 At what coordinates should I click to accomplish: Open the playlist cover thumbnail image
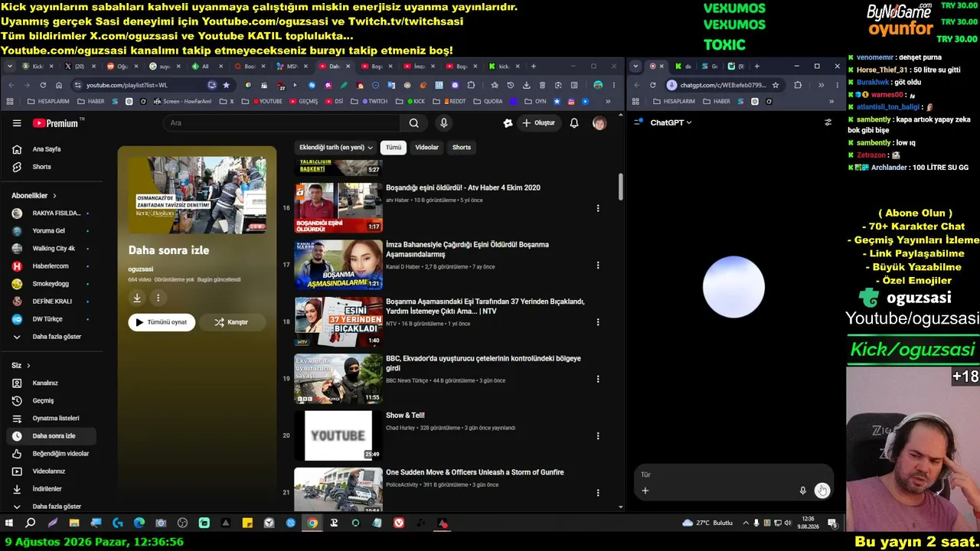(197, 195)
